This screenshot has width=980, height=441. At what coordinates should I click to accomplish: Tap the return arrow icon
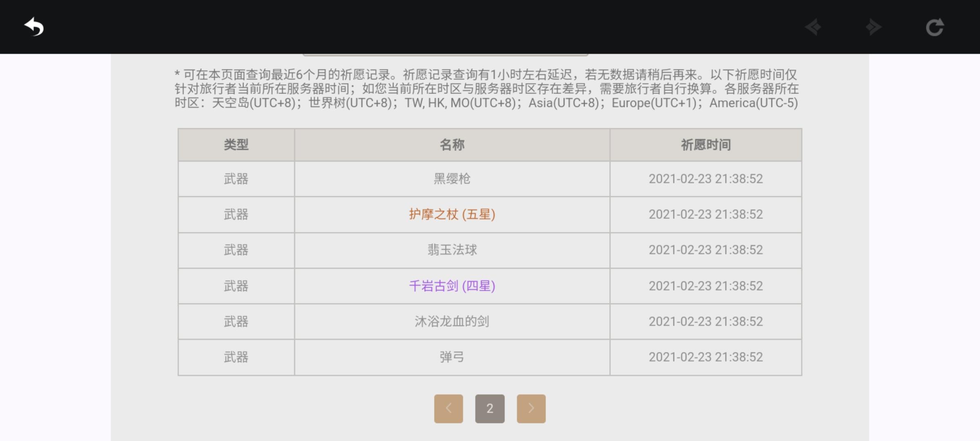(34, 27)
